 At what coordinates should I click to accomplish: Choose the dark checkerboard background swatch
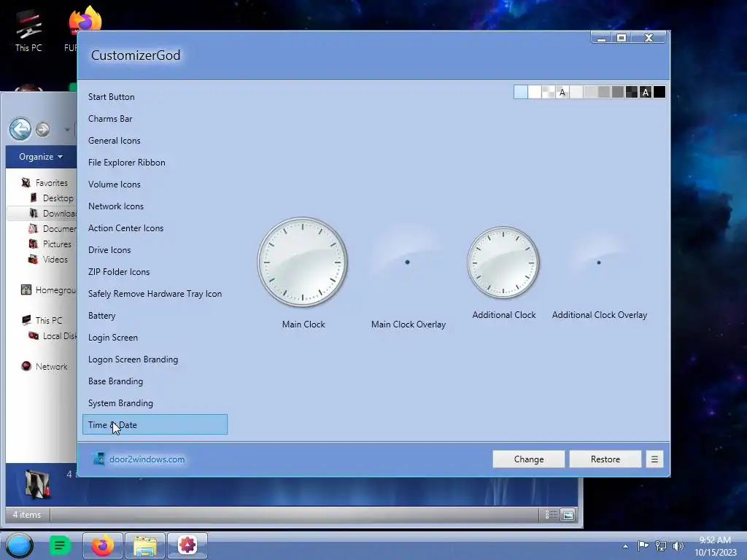coord(631,92)
